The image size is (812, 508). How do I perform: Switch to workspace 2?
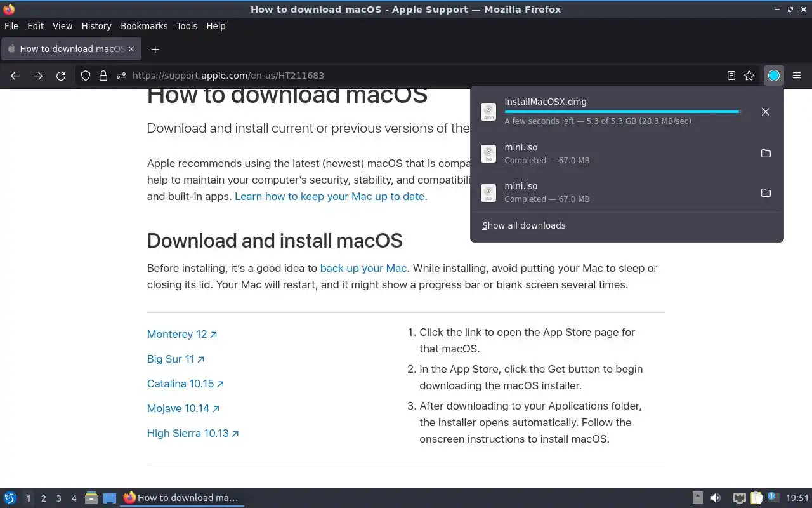click(43, 498)
